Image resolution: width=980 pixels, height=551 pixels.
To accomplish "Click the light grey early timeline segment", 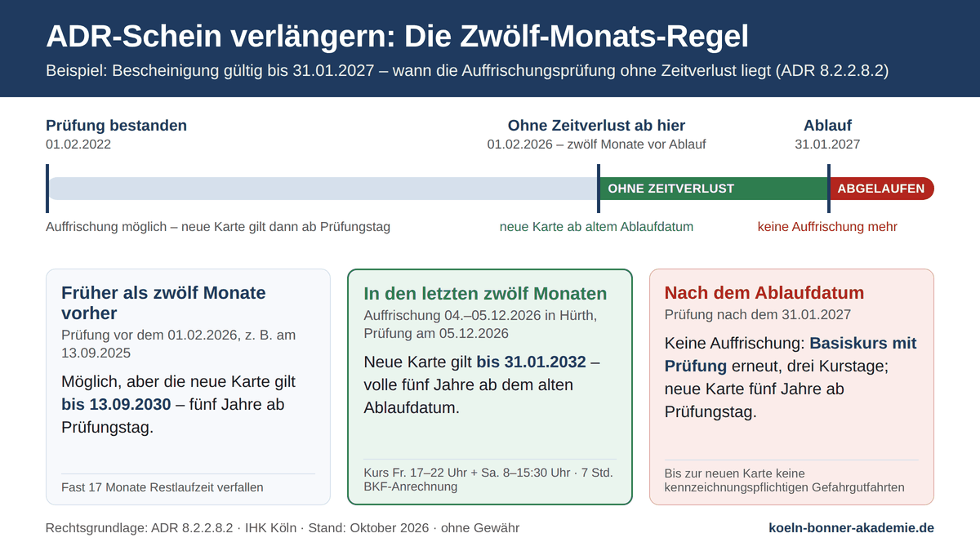I will 323,189.
